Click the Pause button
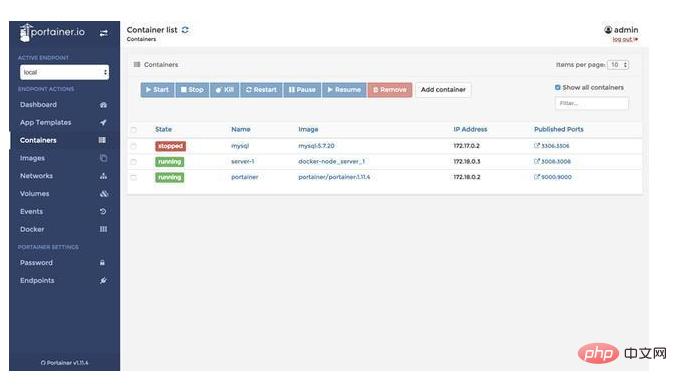 (x=302, y=90)
